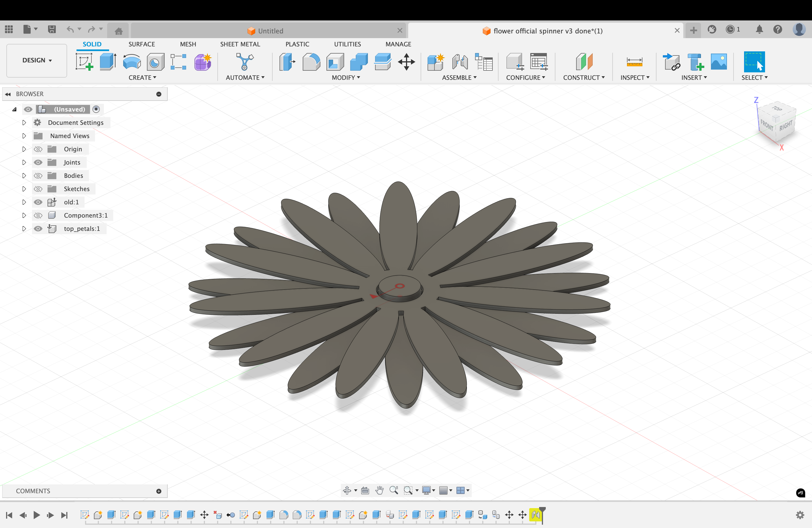Choose the Fillet tool in Modify

tap(311, 62)
